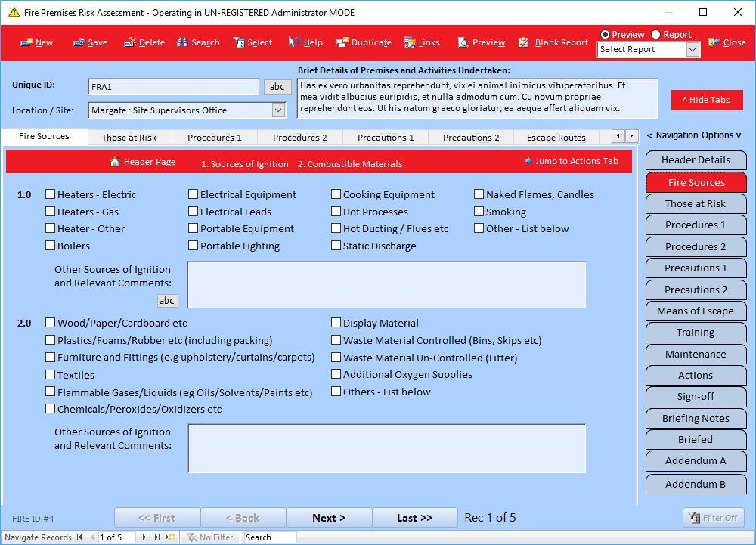The image size is (756, 545).
Task: Open Addendum A navigation button
Action: click(696, 460)
